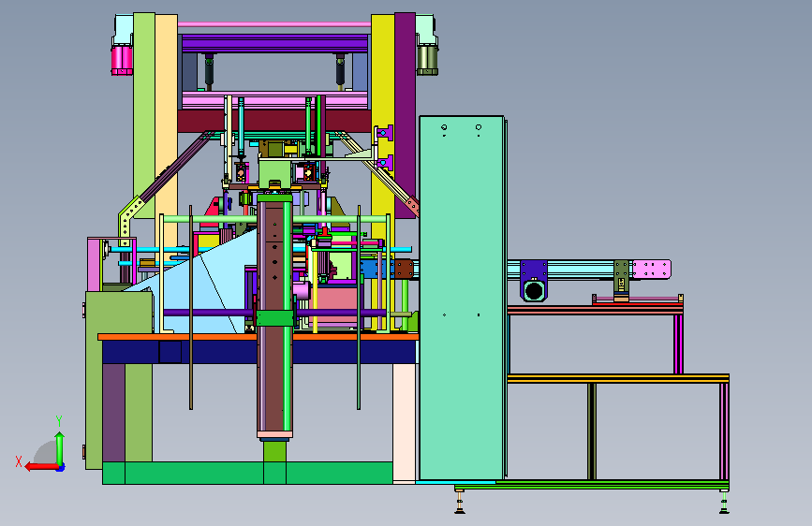The image size is (812, 526).
Task: Select the large teal cabinet panel
Action: point(462,298)
